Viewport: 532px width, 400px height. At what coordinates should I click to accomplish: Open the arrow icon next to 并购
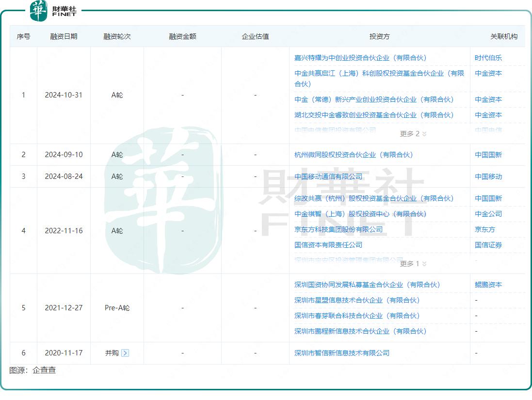click(x=125, y=353)
